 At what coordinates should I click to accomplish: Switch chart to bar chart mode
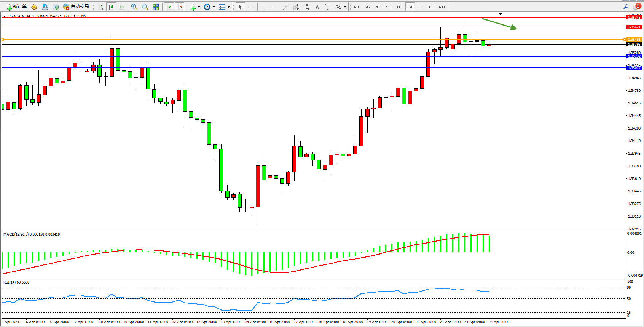pos(100,7)
